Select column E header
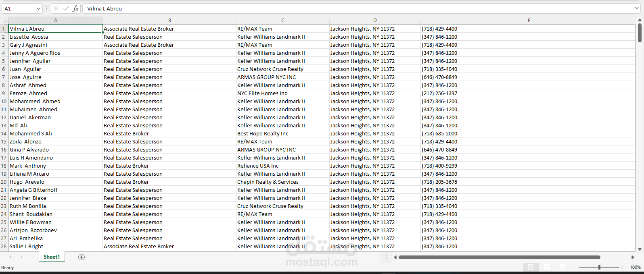644x274 pixels. pyautogui.click(x=529, y=21)
